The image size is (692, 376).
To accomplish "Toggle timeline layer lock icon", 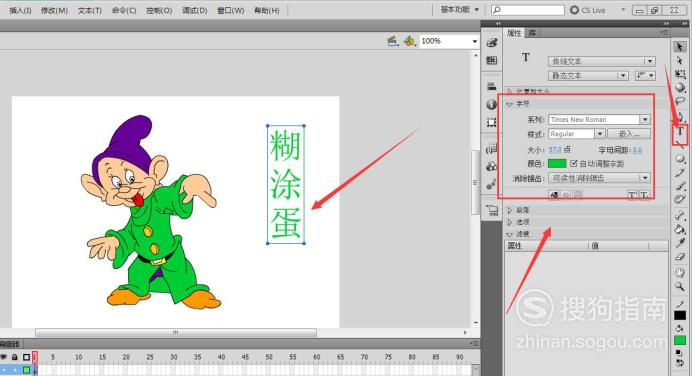I will coord(15,357).
